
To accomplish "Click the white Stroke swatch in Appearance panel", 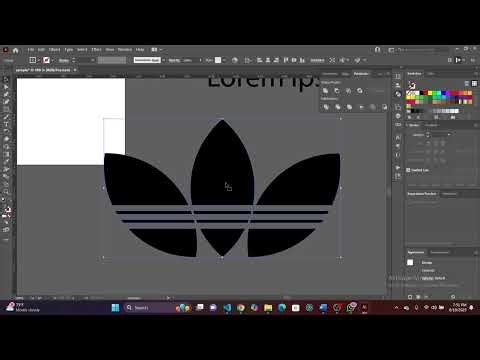I will pyautogui.click(x=410, y=263).
